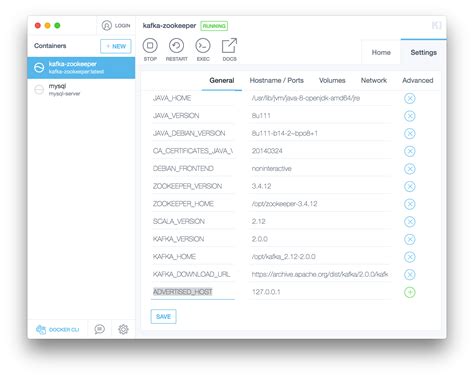This screenshot has width=474, height=378.
Task: Stop the kafka-zookeeper container
Action: (x=150, y=46)
